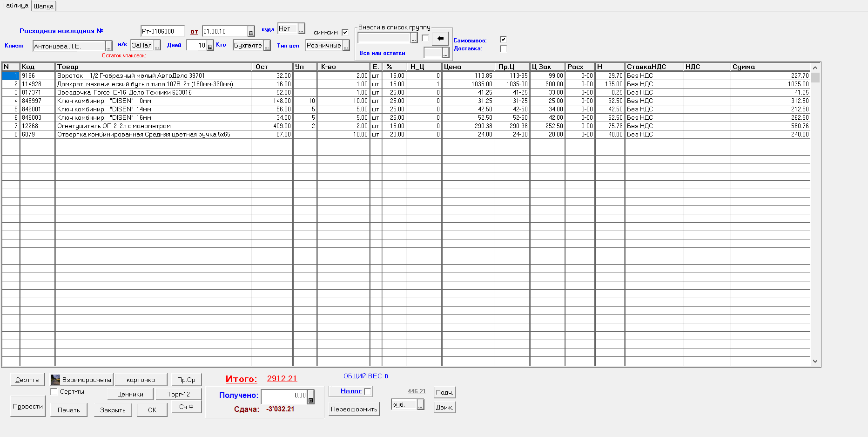Image resolution: width=868 pixels, height=437 pixels.
Task: Toggle the сим-сим checkbox
Action: click(345, 32)
